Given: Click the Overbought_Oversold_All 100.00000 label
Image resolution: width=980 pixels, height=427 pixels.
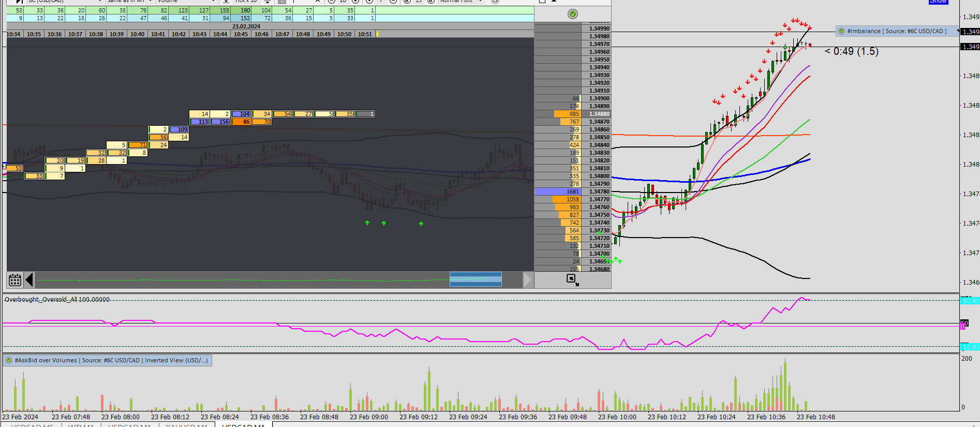Looking at the screenshot, I should tap(57, 299).
